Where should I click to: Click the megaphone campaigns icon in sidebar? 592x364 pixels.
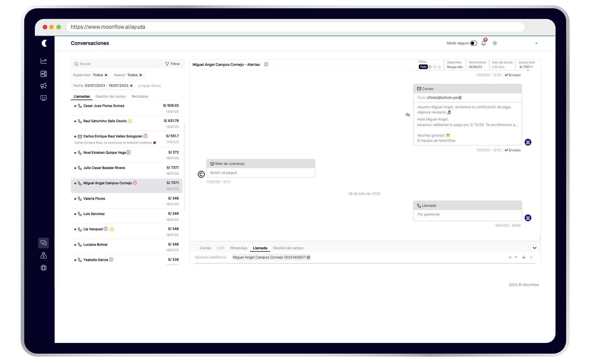coord(44,86)
